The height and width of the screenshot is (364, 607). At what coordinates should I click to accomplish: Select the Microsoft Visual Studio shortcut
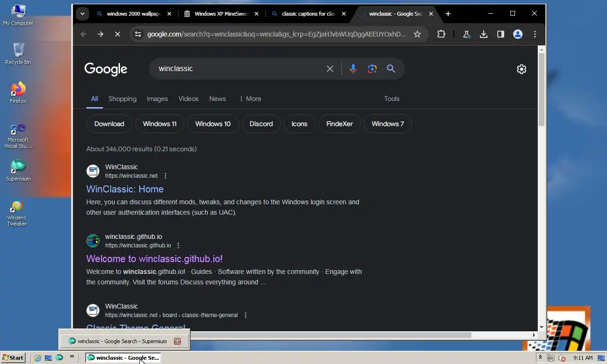click(18, 136)
